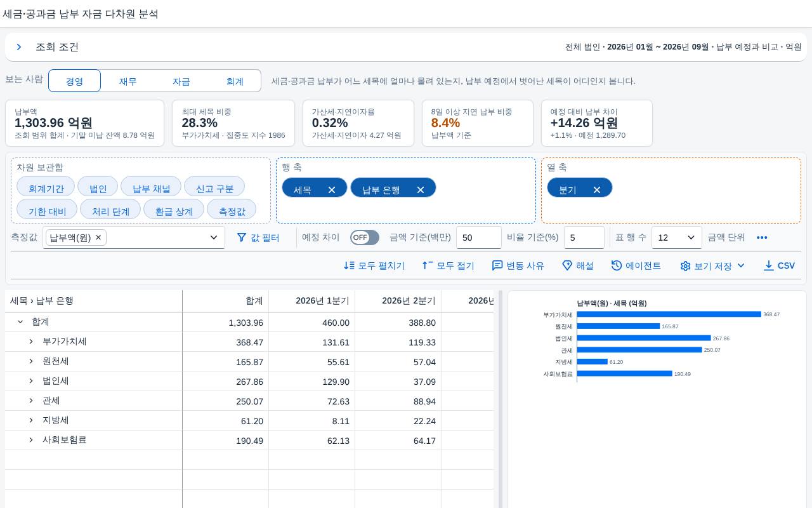
Task: Click the 2026년 1분기 column header
Action: click(x=311, y=301)
